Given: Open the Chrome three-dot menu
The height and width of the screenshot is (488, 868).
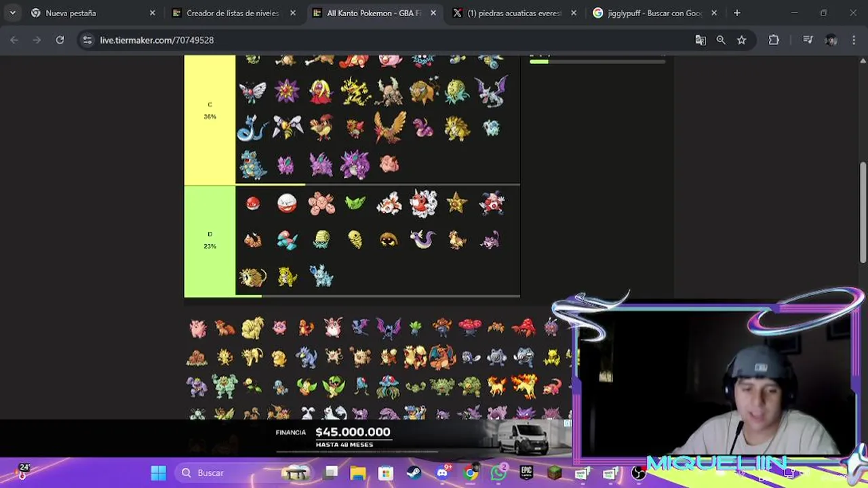Looking at the screenshot, I should [854, 40].
